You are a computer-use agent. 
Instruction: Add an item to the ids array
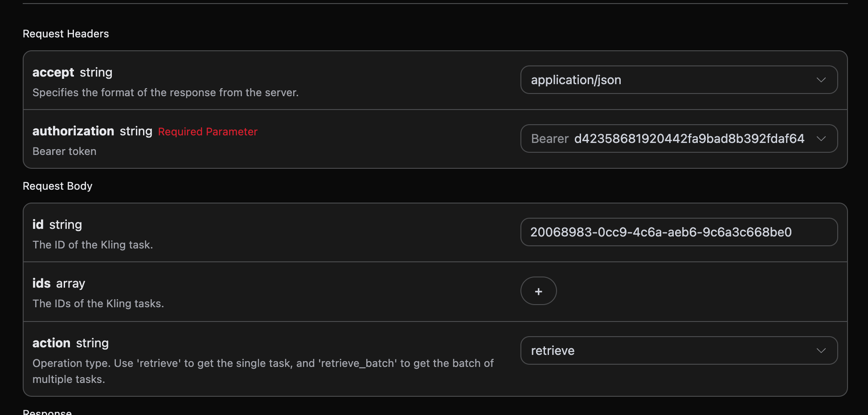pos(538,291)
